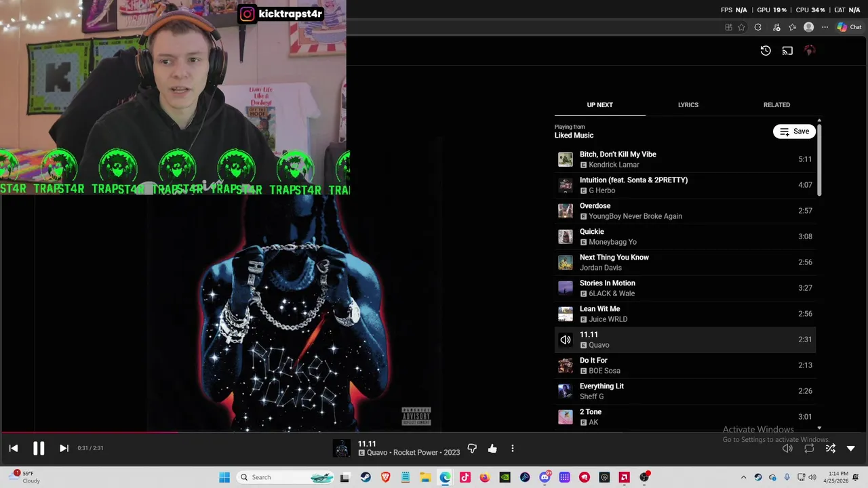The width and height of the screenshot is (868, 488).
Task: Skip to the next track
Action: 64,448
